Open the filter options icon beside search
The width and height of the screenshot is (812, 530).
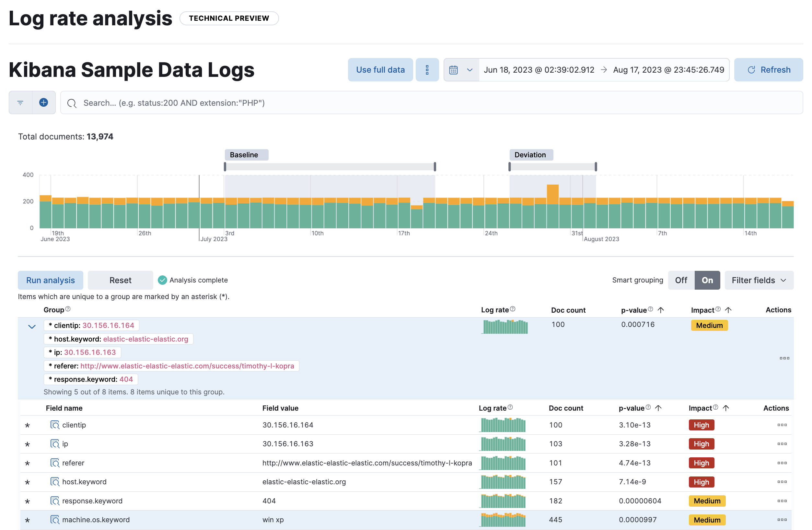tap(20, 102)
